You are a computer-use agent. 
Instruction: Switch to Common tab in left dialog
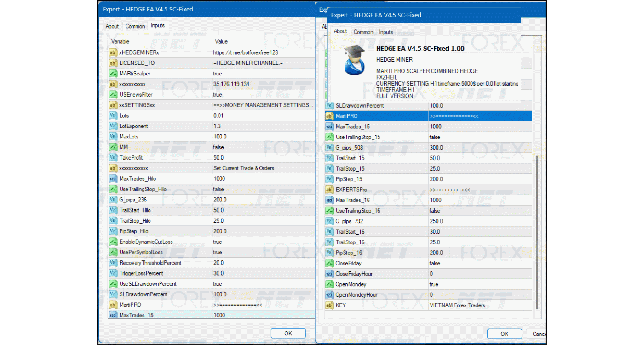(x=135, y=26)
